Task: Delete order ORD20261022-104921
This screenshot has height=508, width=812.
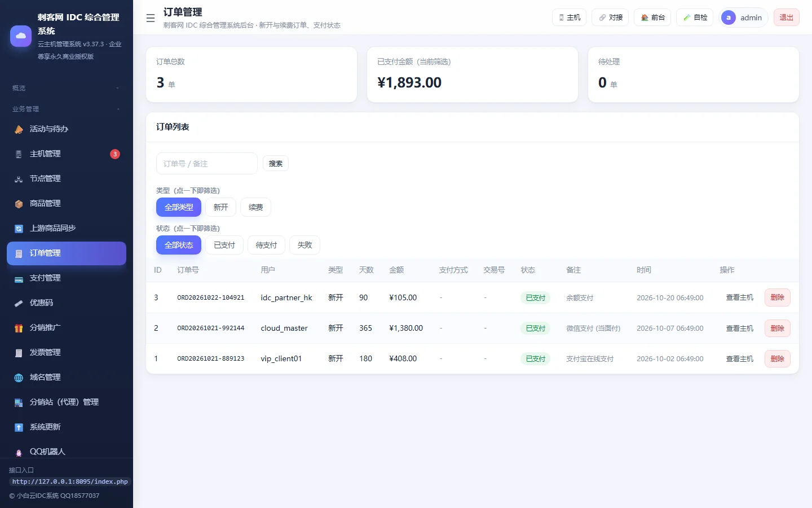Action: tap(777, 297)
